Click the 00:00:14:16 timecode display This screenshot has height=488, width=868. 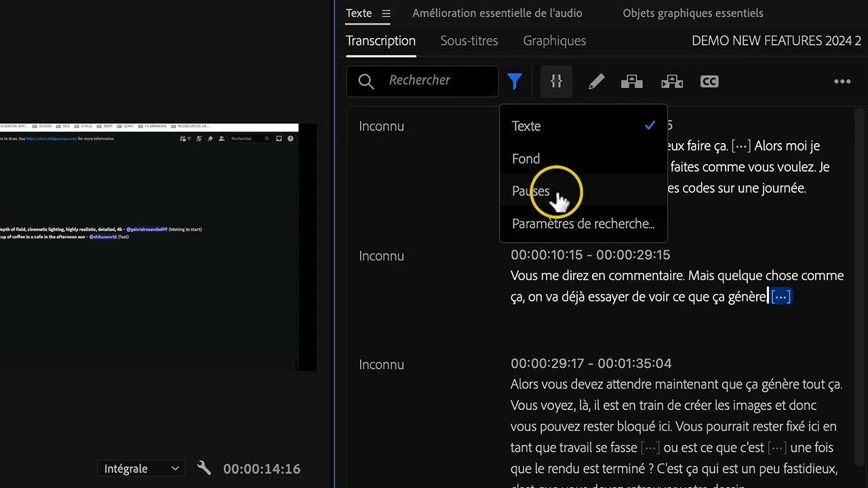(x=262, y=468)
